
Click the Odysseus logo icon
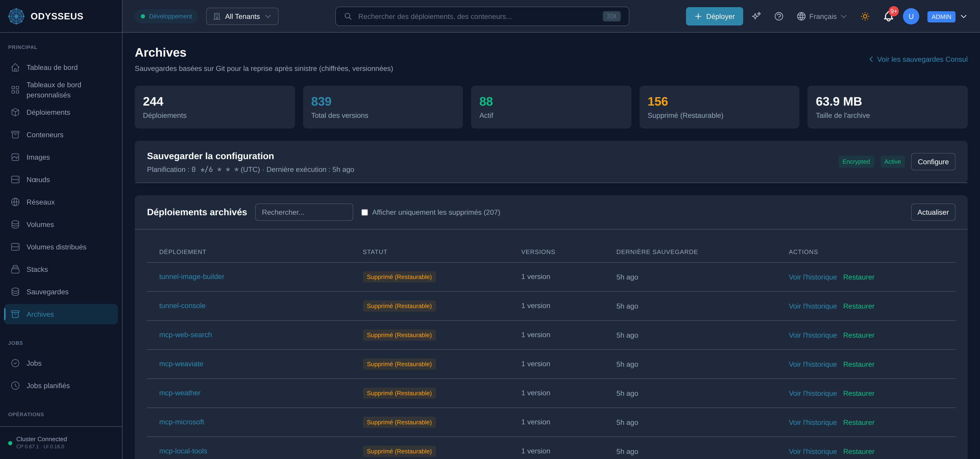(x=16, y=16)
